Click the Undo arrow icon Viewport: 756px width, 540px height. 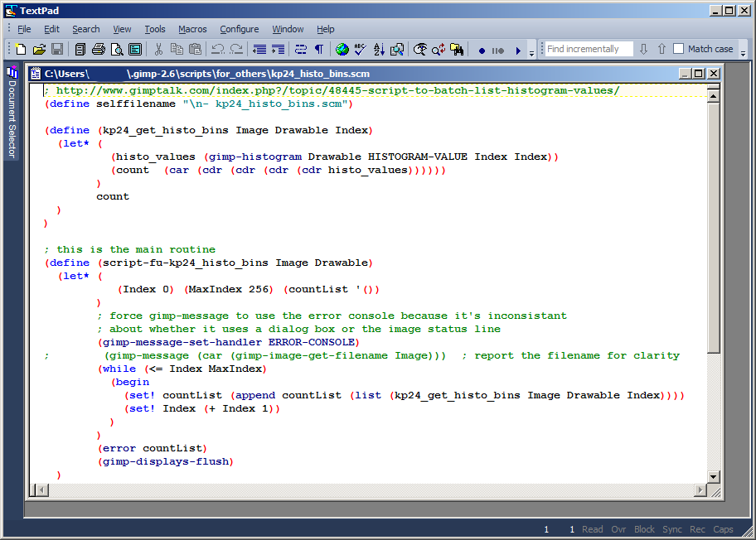(218, 49)
